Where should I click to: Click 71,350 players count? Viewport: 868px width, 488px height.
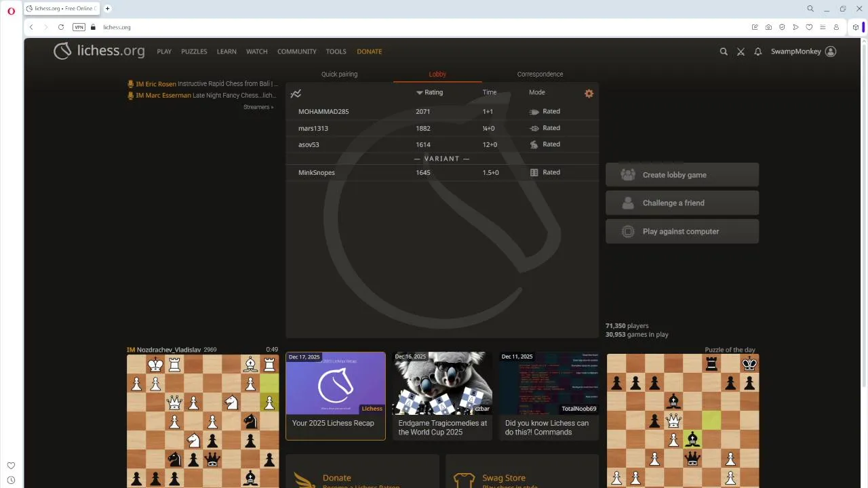pos(627,326)
